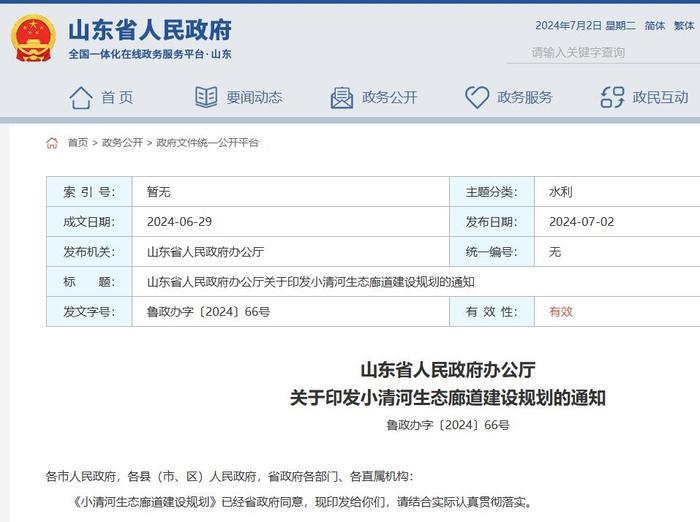Click the heart icon for 政务服务
Image resolution: width=700 pixels, height=522 pixels.
(x=477, y=97)
